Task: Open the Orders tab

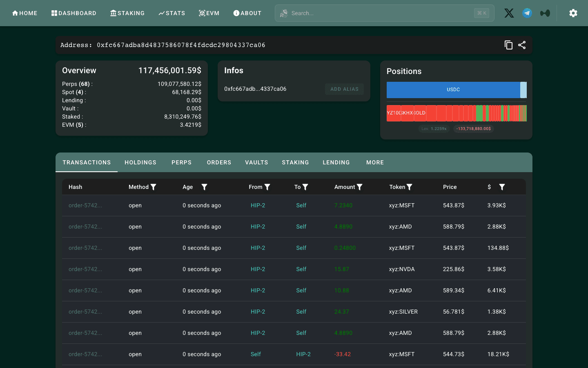Action: (x=219, y=162)
